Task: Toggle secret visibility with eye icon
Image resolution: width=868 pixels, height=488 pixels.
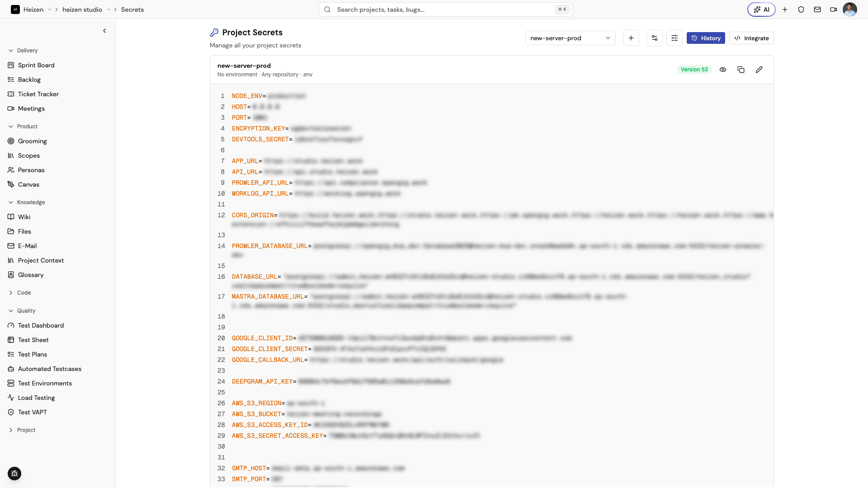Action: 723,70
